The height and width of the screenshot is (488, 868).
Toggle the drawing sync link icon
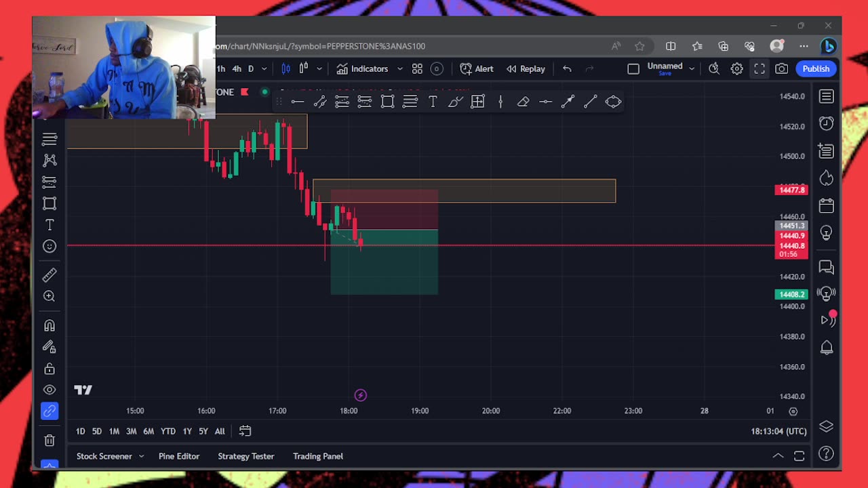point(50,411)
